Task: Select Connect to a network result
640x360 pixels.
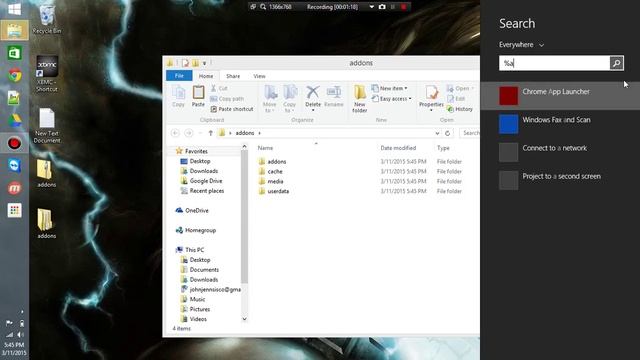Action: [560, 152]
